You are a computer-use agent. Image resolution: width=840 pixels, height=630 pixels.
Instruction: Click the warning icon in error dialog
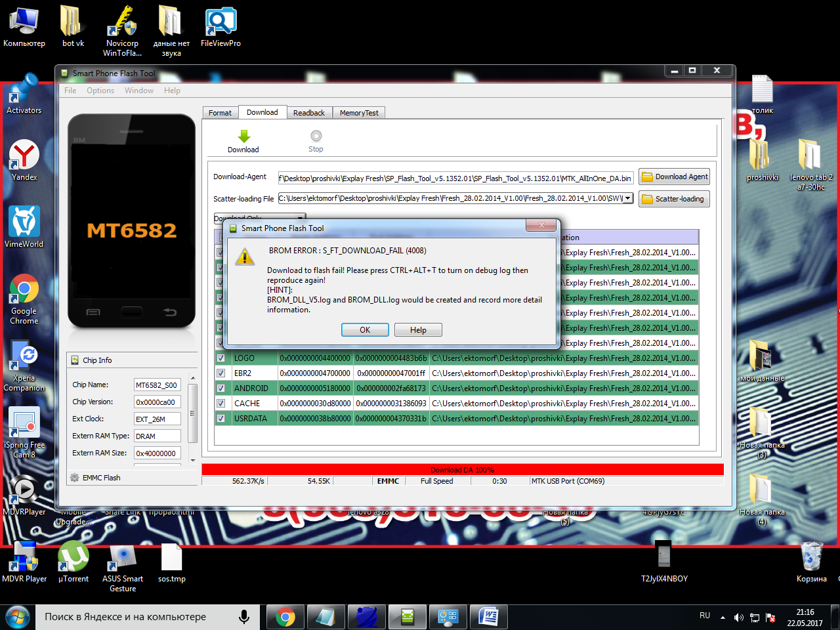tap(245, 257)
